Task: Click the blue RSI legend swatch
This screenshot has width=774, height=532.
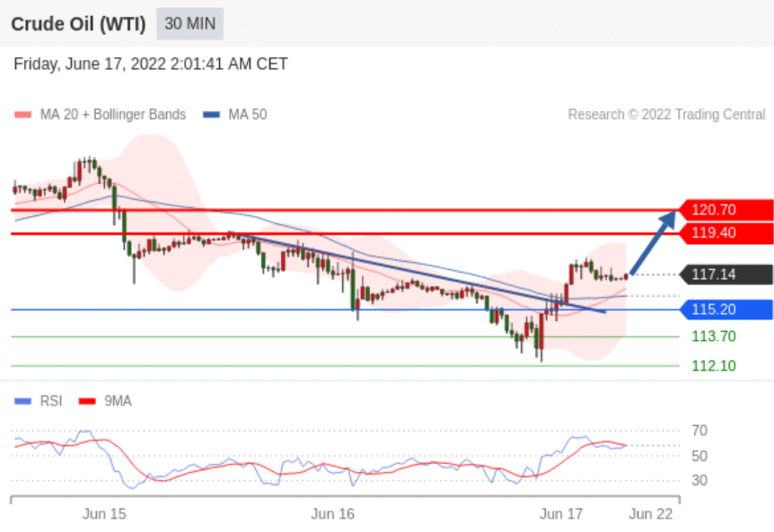Action: pyautogui.click(x=23, y=401)
